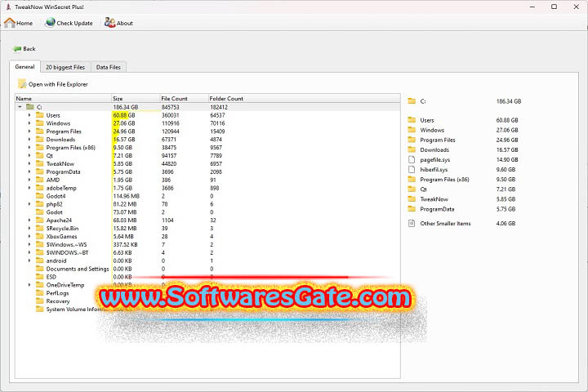Click the Godot4 folder icon
The image size is (588, 392).
[40, 196]
